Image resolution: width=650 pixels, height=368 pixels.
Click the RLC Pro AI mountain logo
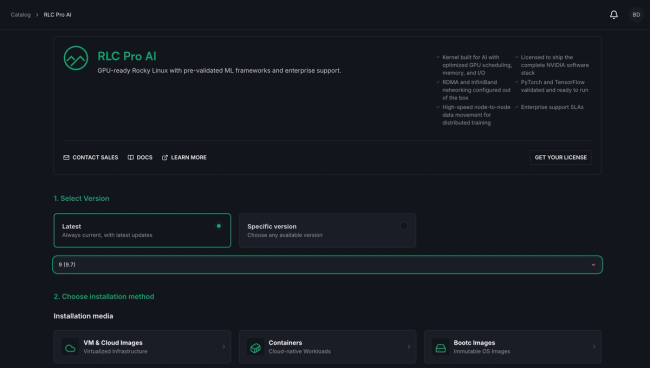coord(76,58)
